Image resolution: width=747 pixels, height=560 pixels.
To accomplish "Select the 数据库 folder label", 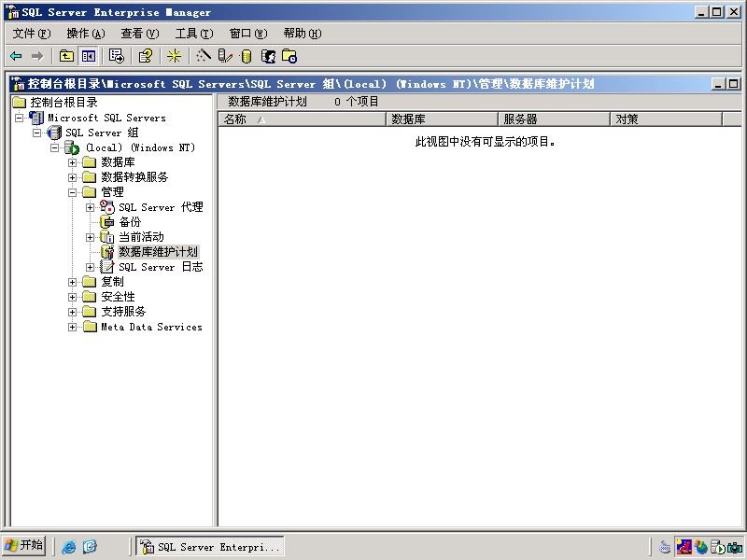I will point(118,162).
